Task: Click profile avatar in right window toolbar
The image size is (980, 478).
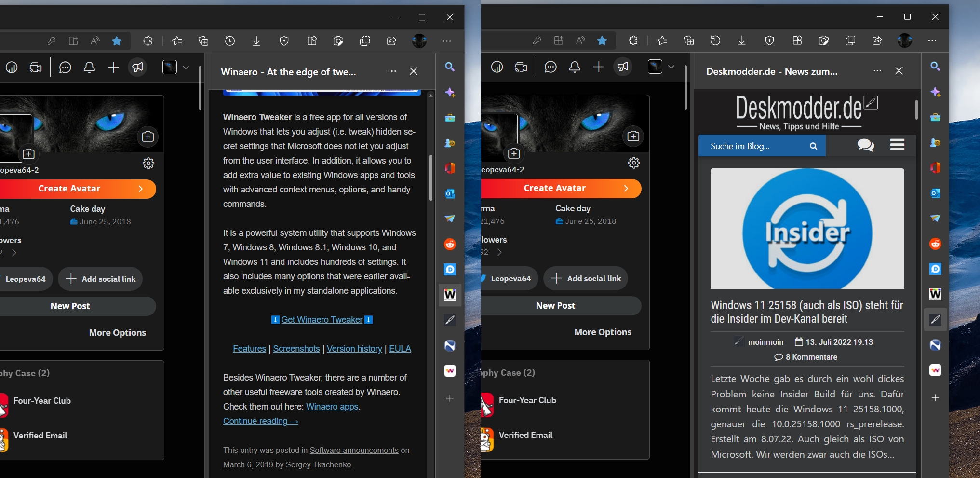Action: pyautogui.click(x=905, y=41)
